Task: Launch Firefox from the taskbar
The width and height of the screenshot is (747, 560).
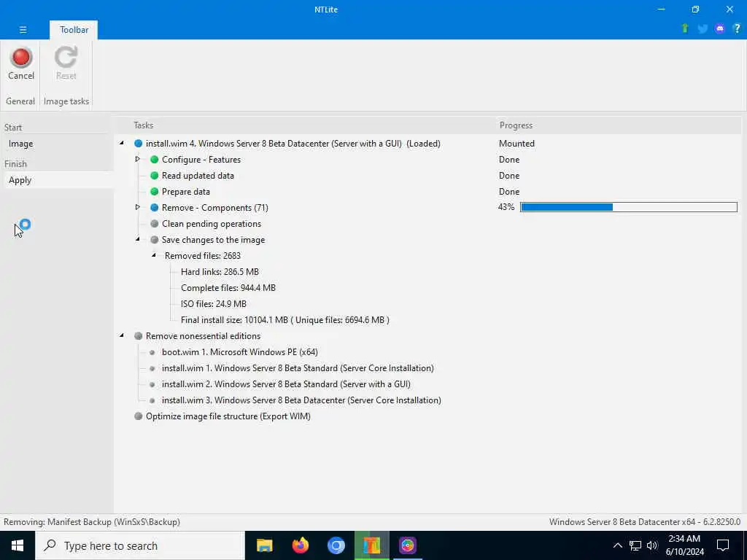Action: point(300,545)
